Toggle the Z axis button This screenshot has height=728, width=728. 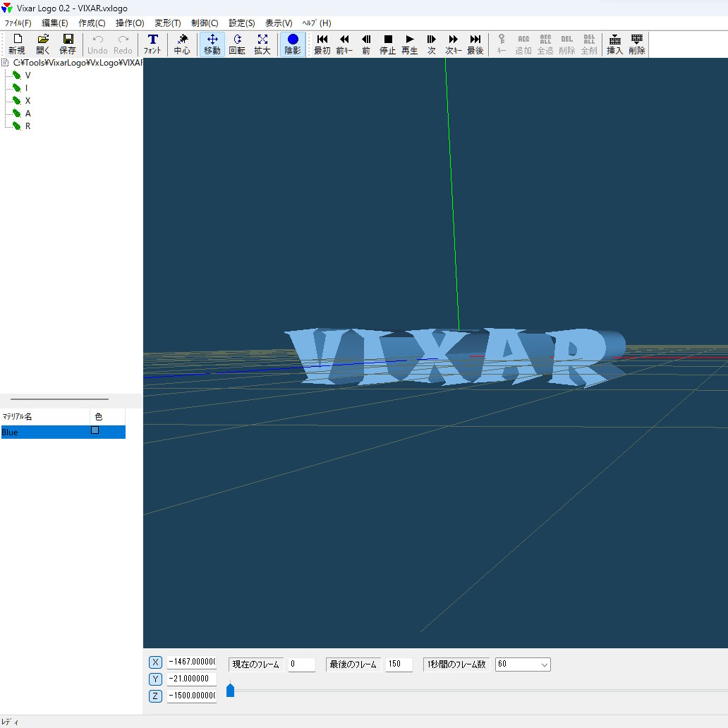(x=154, y=696)
